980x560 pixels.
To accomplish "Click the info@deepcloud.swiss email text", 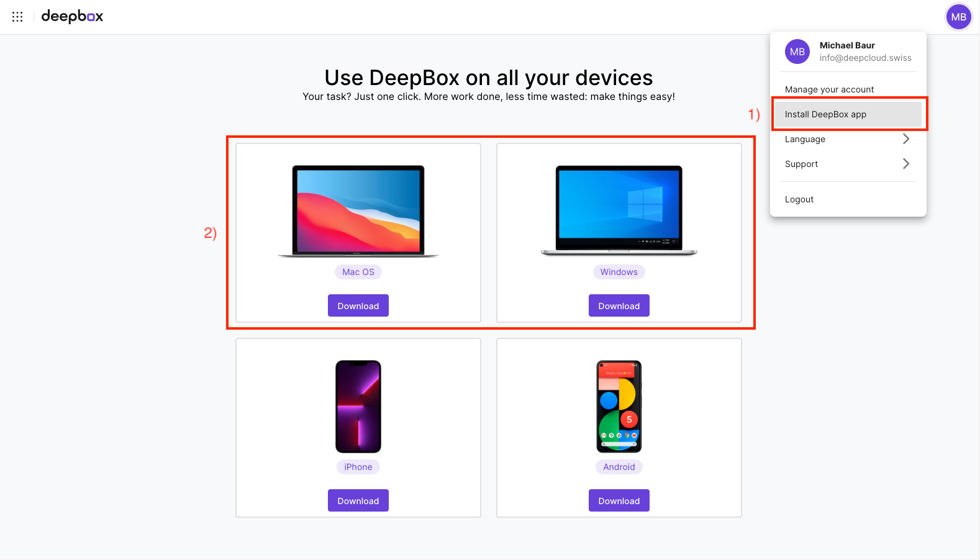I will [x=866, y=58].
